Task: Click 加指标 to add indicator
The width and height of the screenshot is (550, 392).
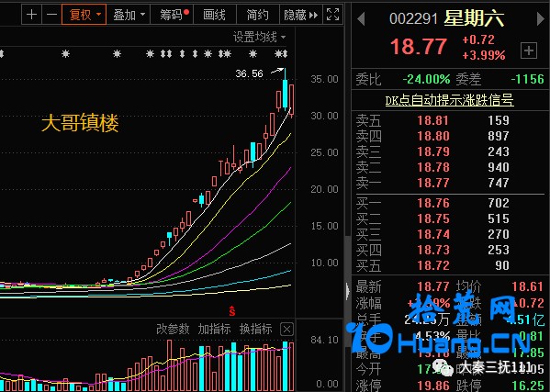Action: [x=214, y=329]
